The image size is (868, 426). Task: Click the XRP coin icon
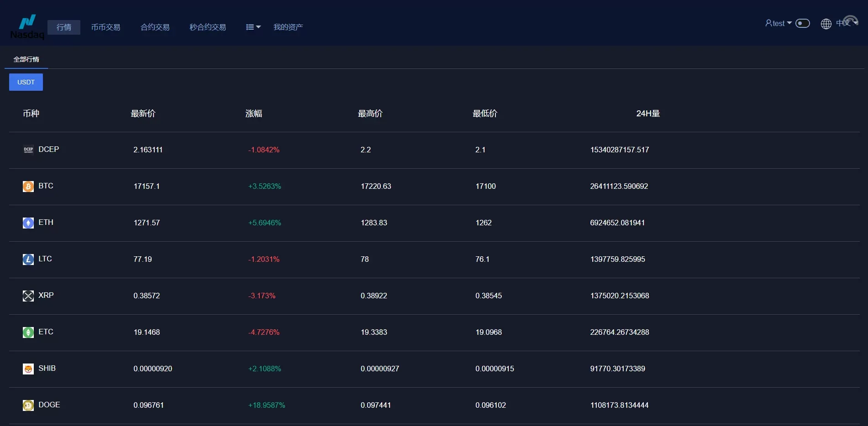click(x=28, y=296)
